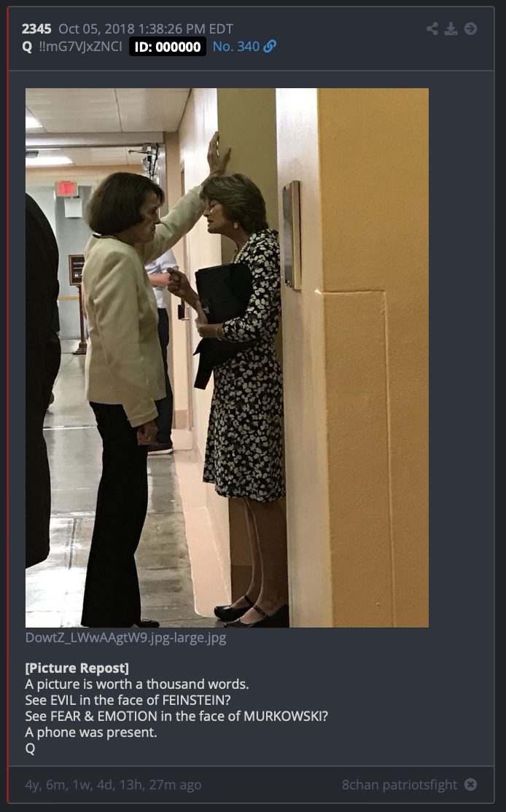Copy permalink using the chain link icon

point(270,47)
